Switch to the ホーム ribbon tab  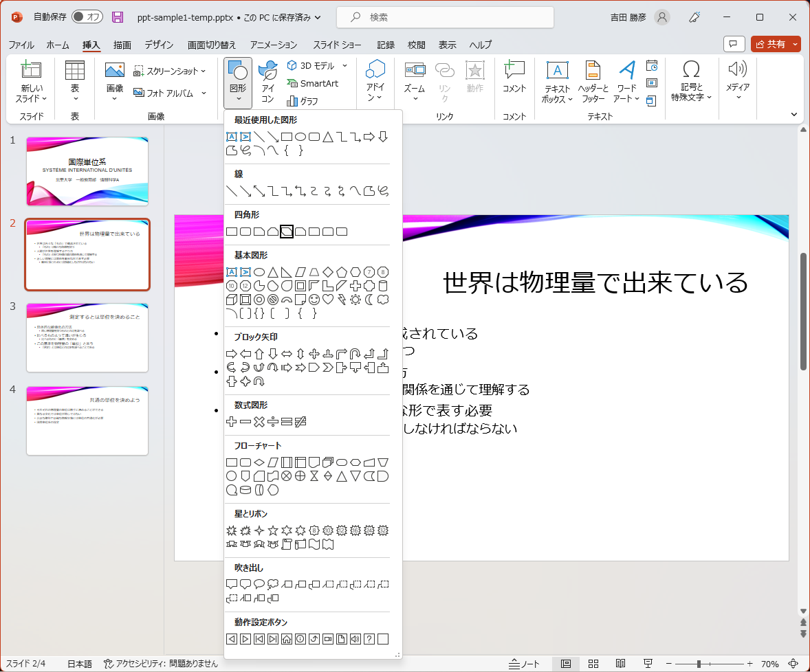coord(57,45)
